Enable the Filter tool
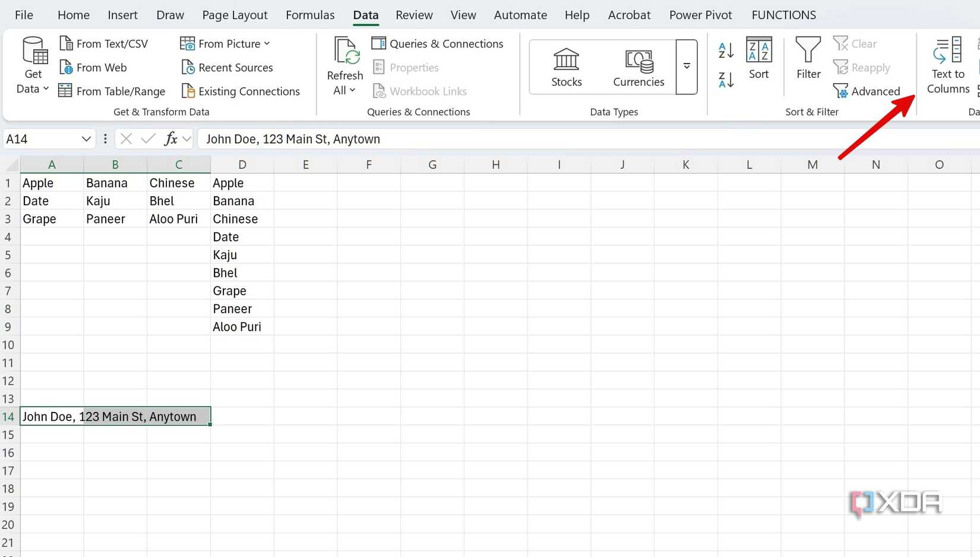Image resolution: width=980 pixels, height=557 pixels. [x=808, y=58]
